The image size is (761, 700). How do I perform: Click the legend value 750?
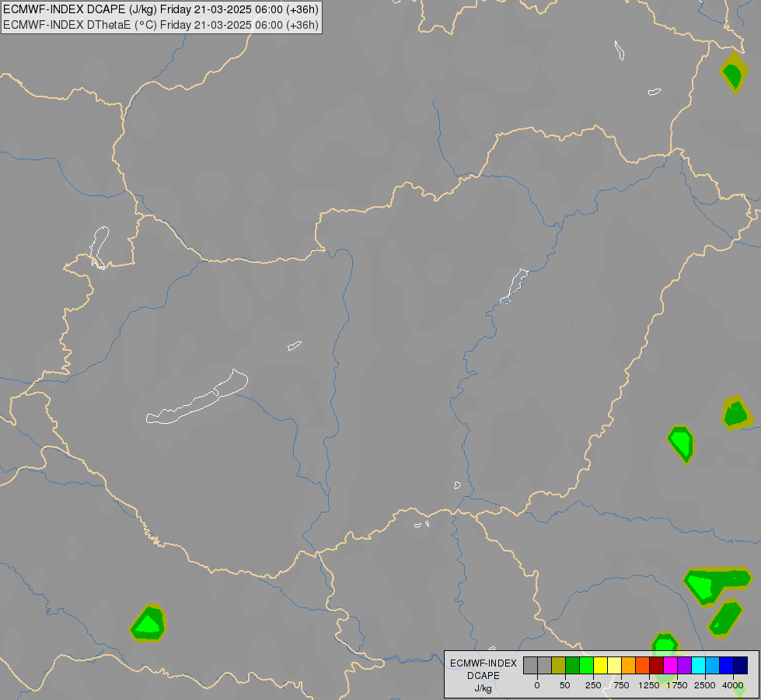coord(621,685)
